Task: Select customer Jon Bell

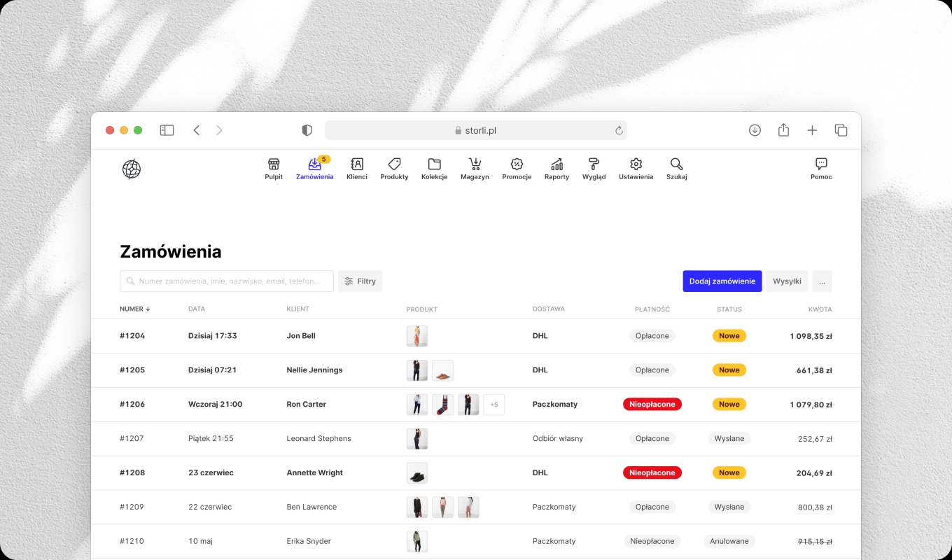Action: coord(301,336)
